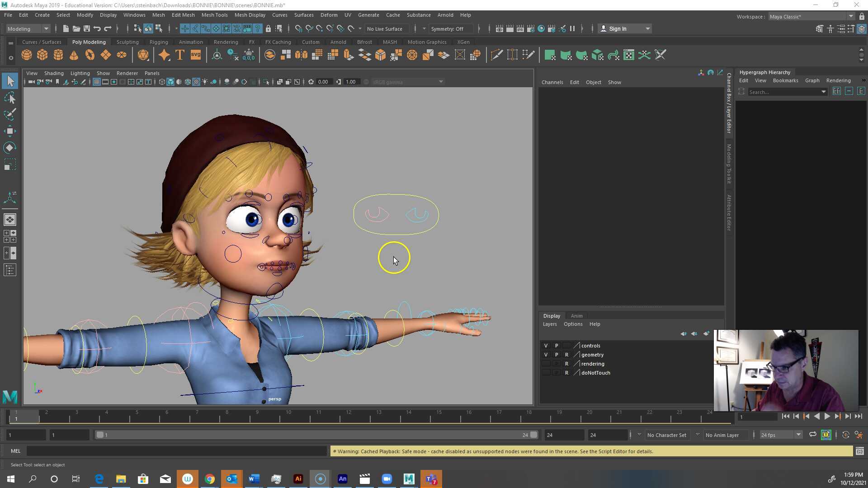Image resolution: width=868 pixels, height=488 pixels.
Task: Open the 24 fps playback speed dropdown
Action: (x=798, y=434)
